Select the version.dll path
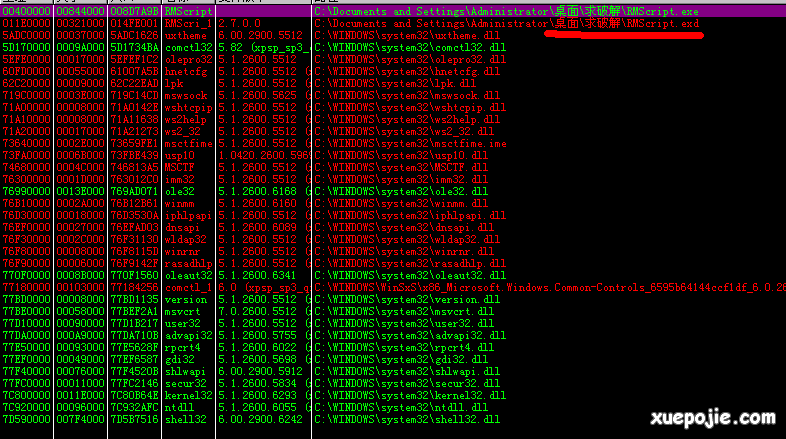The width and height of the screenshot is (786, 439). coord(407,300)
